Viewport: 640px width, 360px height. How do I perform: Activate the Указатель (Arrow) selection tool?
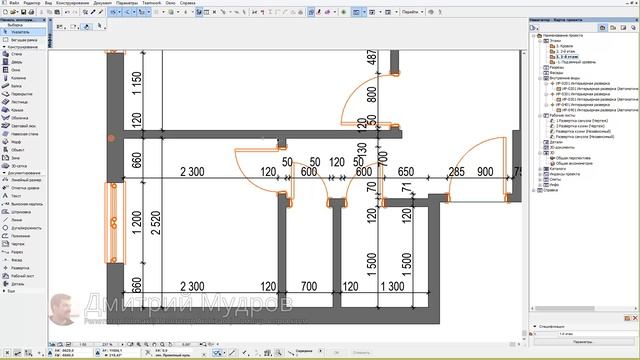pos(23,32)
